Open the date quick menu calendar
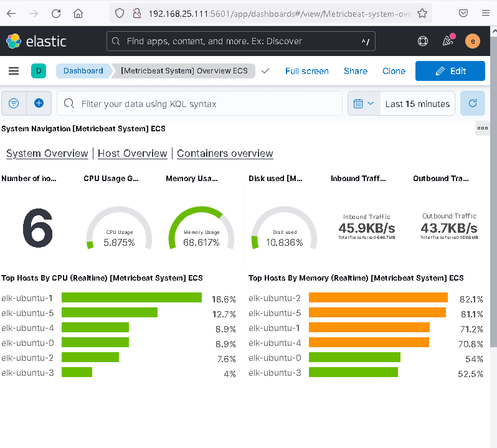Image resolution: width=497 pixels, height=448 pixels. coord(364,103)
